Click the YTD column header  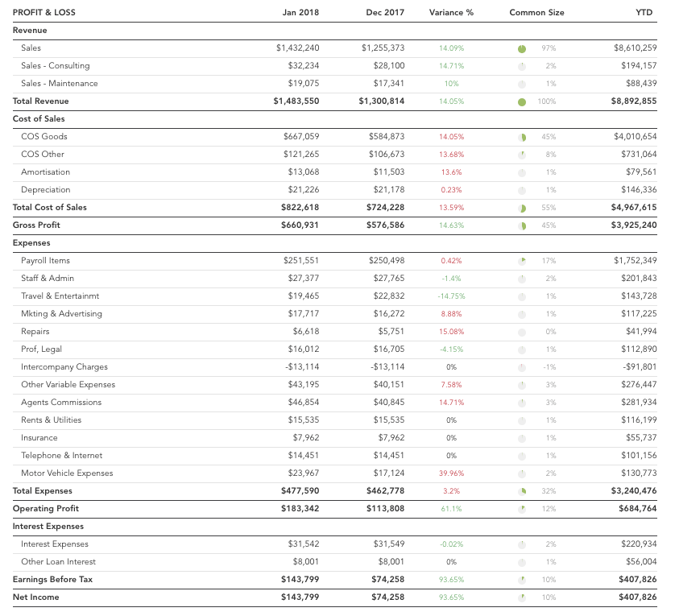(644, 13)
